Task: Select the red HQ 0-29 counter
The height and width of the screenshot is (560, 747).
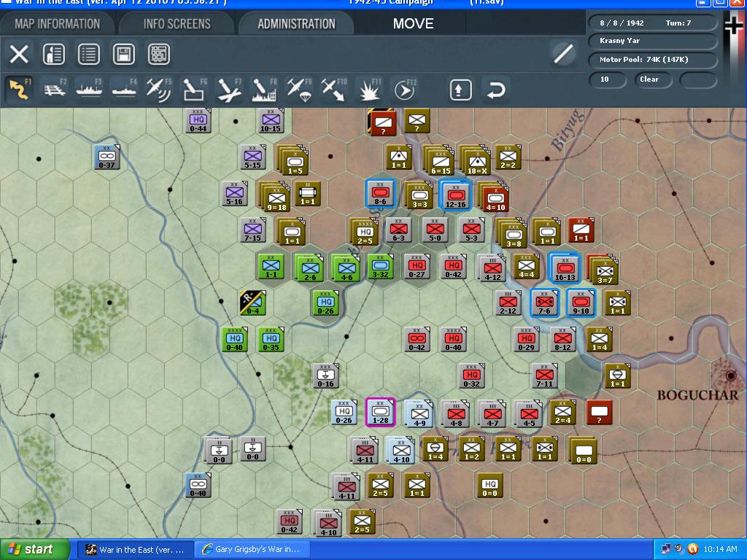Action: pyautogui.click(x=526, y=339)
